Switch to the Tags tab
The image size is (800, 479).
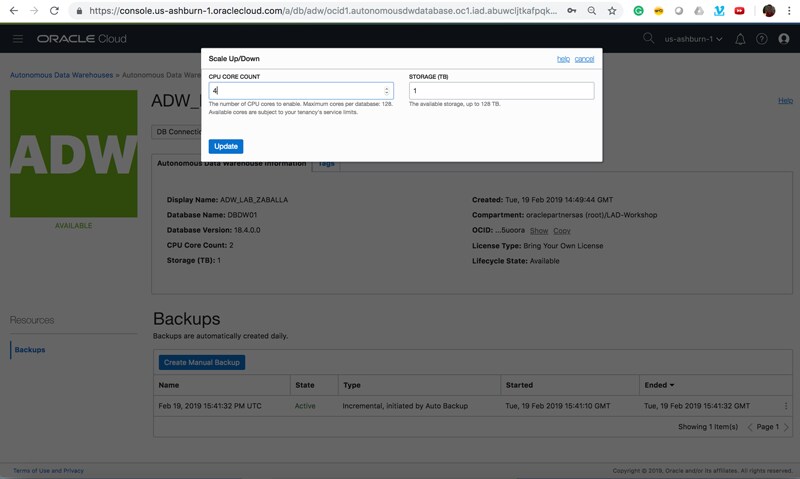click(x=326, y=164)
